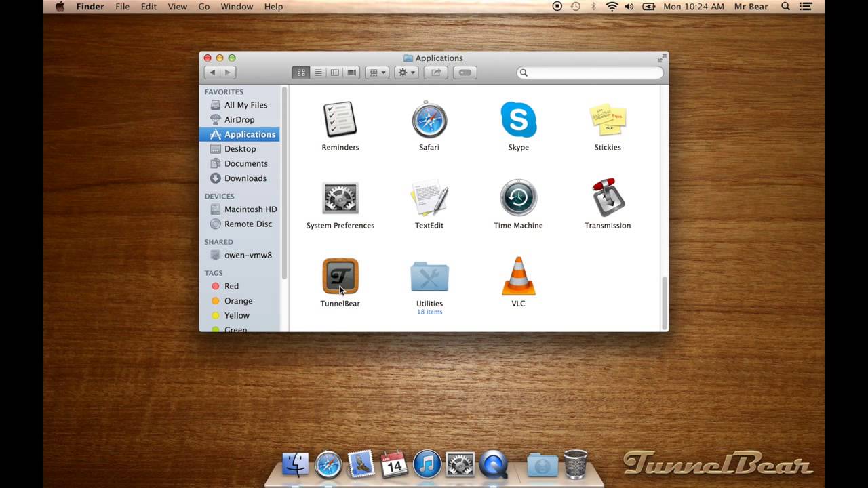Click the Share toolbar button
This screenshot has height=488, width=868.
[436, 73]
